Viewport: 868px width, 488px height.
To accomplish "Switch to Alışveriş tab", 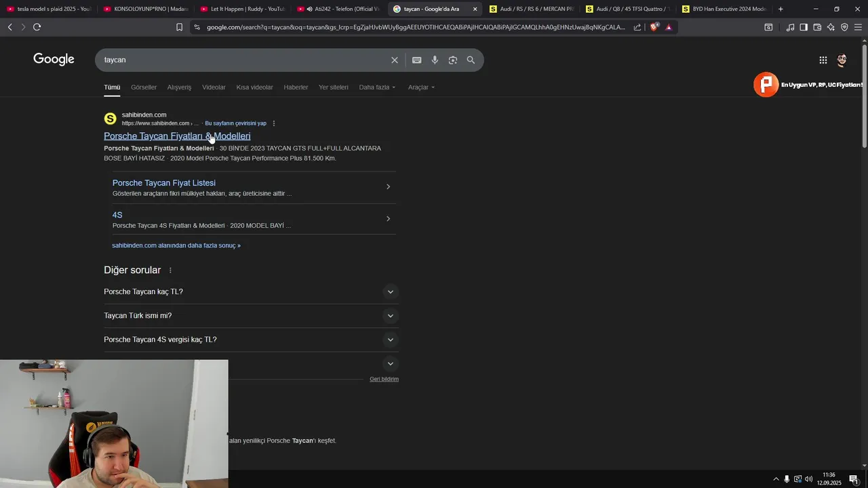I will (179, 87).
